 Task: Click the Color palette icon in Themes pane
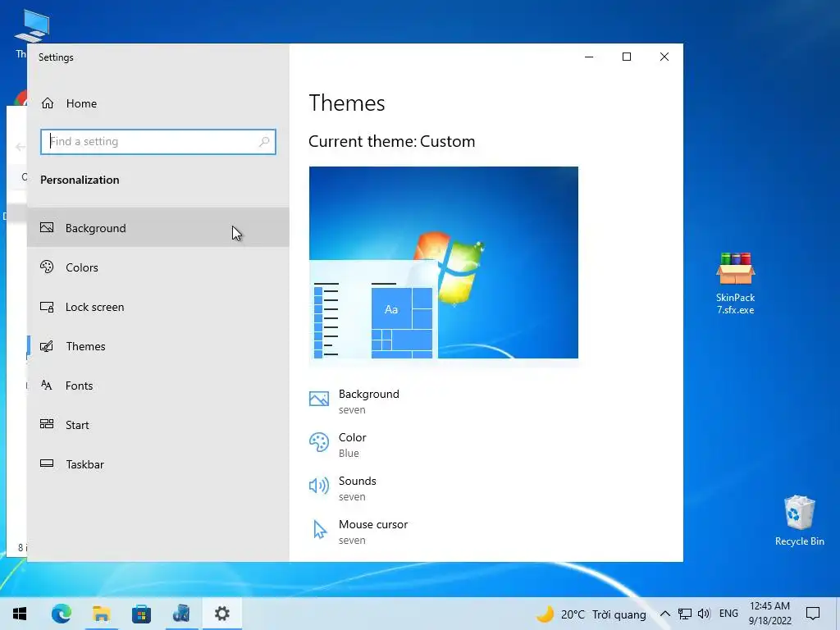click(319, 442)
